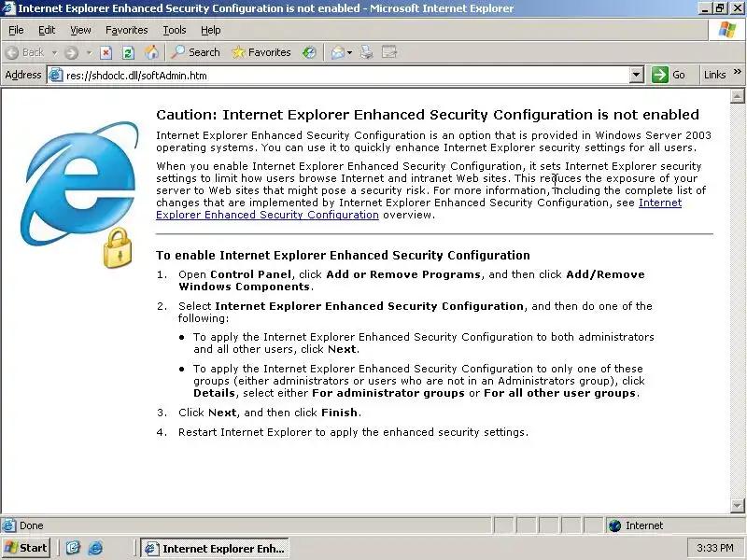Open the Mail dropdown arrow
This screenshot has height=560, width=747.
pyautogui.click(x=349, y=52)
